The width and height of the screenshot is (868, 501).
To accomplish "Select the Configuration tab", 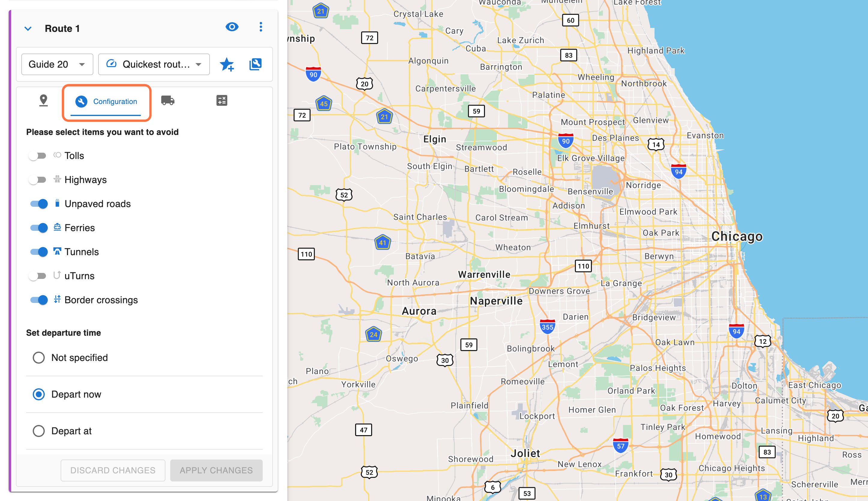I will pos(106,102).
